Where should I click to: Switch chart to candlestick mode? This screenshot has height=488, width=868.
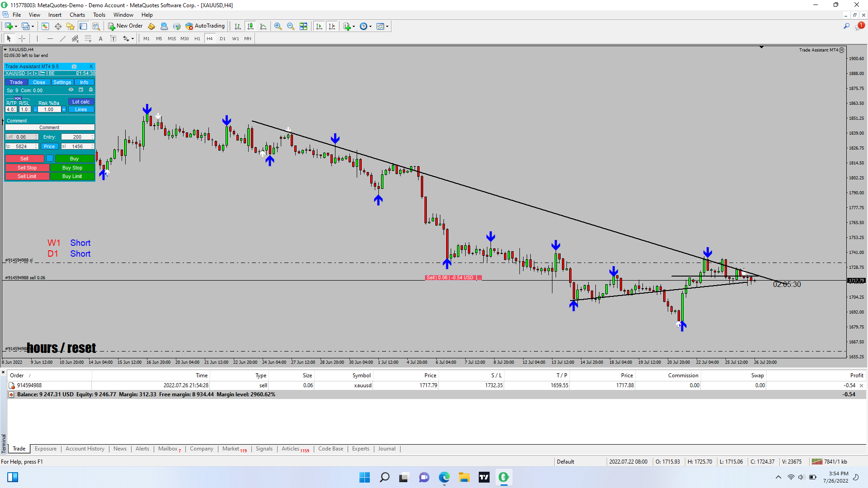[250, 26]
